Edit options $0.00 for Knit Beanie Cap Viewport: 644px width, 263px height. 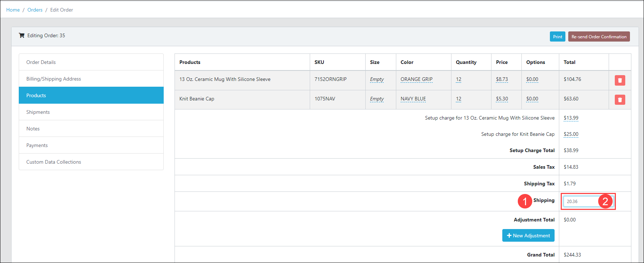(x=532, y=99)
